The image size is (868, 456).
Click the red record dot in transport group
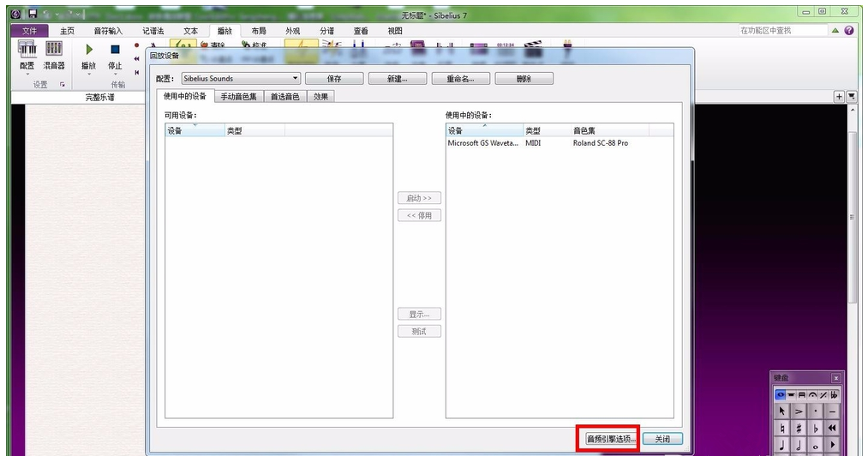(137, 45)
